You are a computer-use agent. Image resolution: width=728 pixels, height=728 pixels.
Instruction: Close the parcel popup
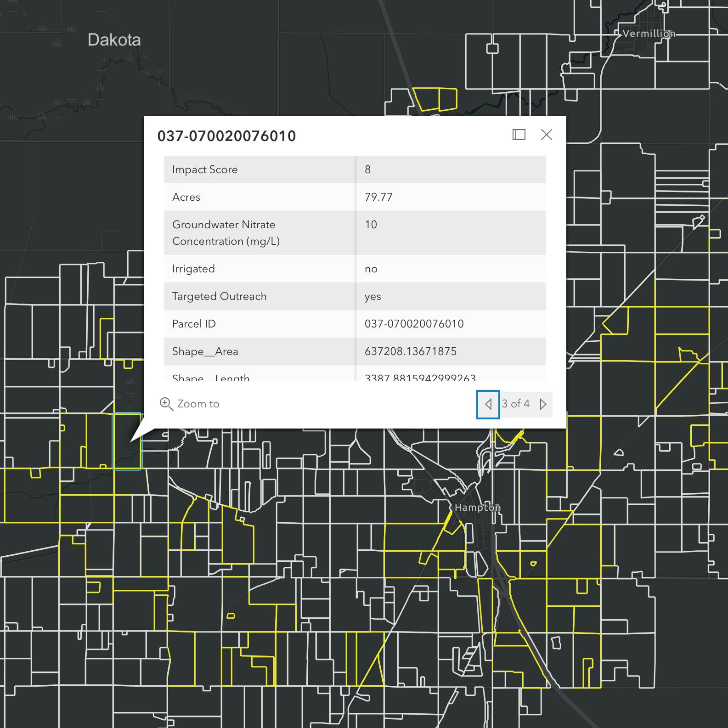pyautogui.click(x=547, y=135)
